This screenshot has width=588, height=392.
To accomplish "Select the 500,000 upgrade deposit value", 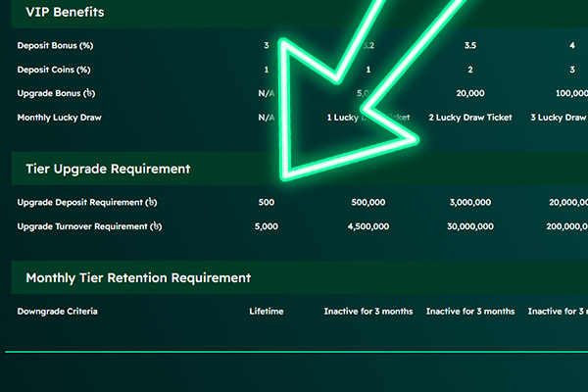I will 368,203.
